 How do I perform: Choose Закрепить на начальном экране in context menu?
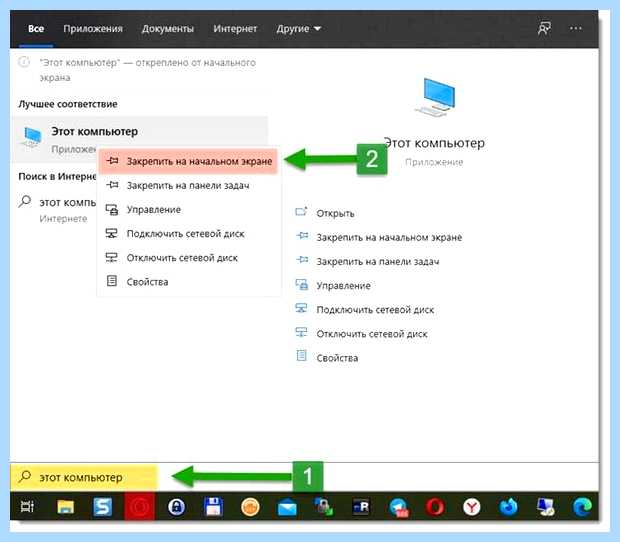(x=188, y=161)
